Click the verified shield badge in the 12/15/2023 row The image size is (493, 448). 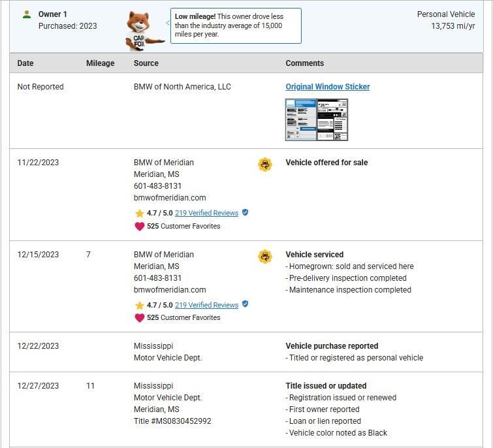tap(246, 304)
